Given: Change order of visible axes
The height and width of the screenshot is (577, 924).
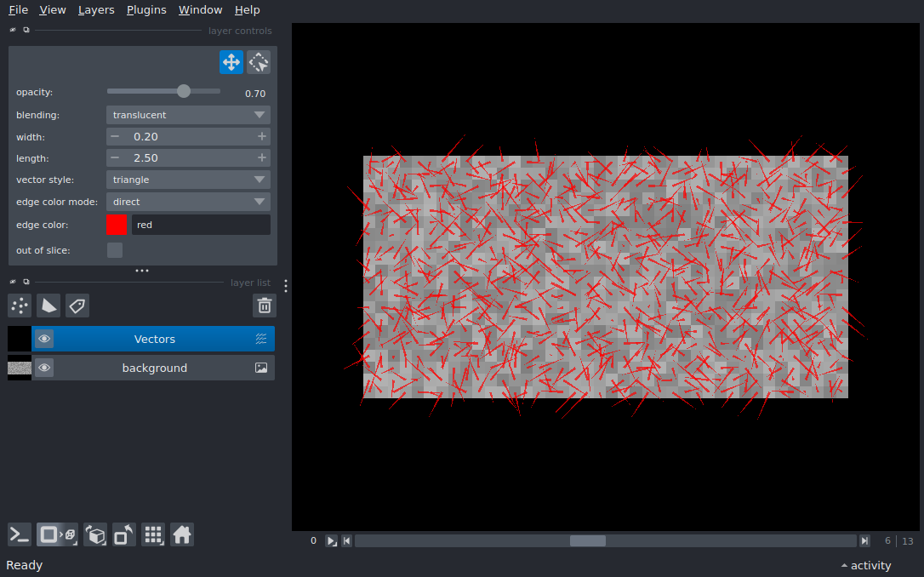Looking at the screenshot, I should click(95, 534).
